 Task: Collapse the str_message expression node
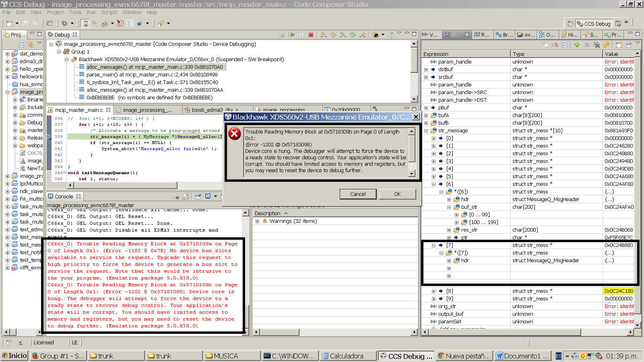click(x=426, y=131)
